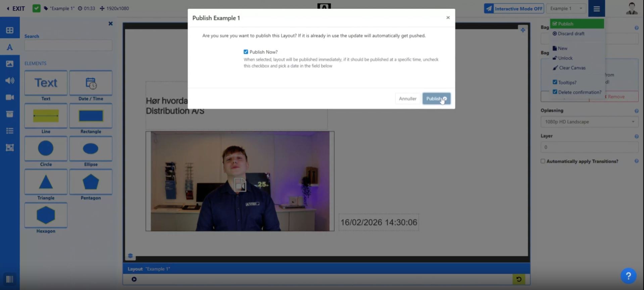Open the image library sidebar icon
This screenshot has height=290, width=644.
pyautogui.click(x=10, y=64)
